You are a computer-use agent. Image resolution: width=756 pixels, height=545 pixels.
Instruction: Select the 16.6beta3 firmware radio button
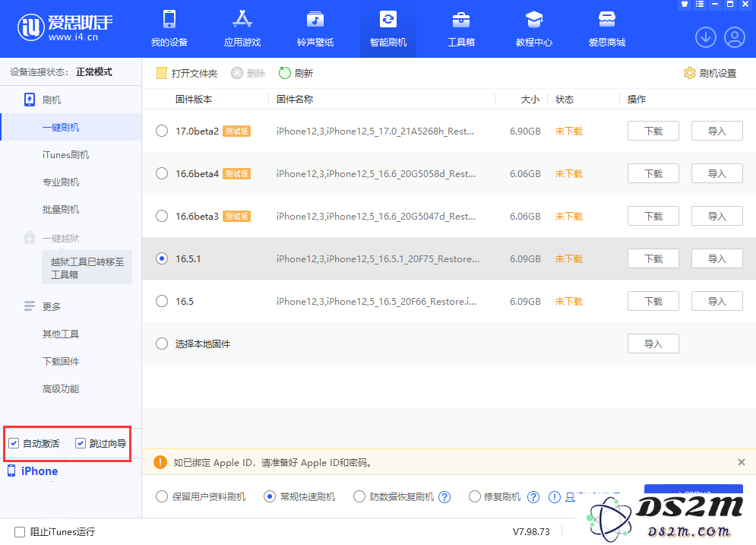(x=162, y=216)
